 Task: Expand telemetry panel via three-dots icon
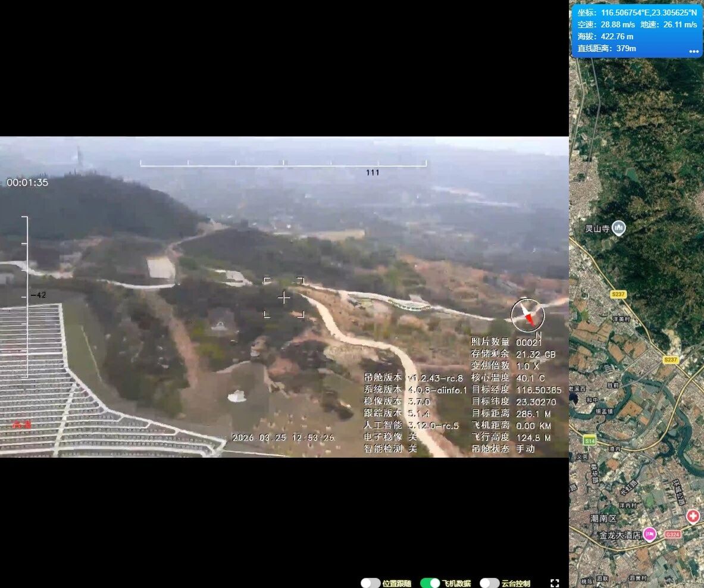click(x=694, y=52)
